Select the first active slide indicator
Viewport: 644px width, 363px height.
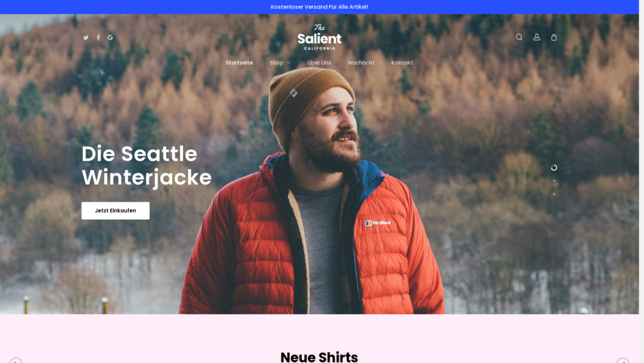point(554,168)
